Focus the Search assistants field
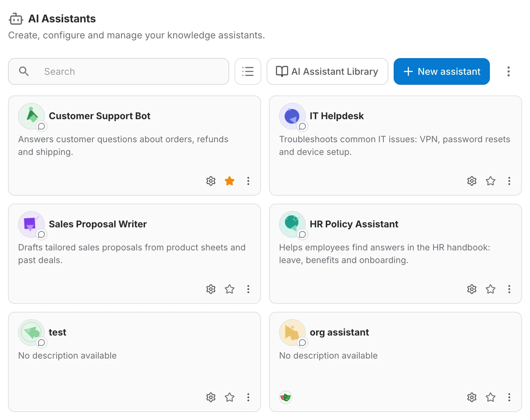530x420 pixels. (119, 71)
